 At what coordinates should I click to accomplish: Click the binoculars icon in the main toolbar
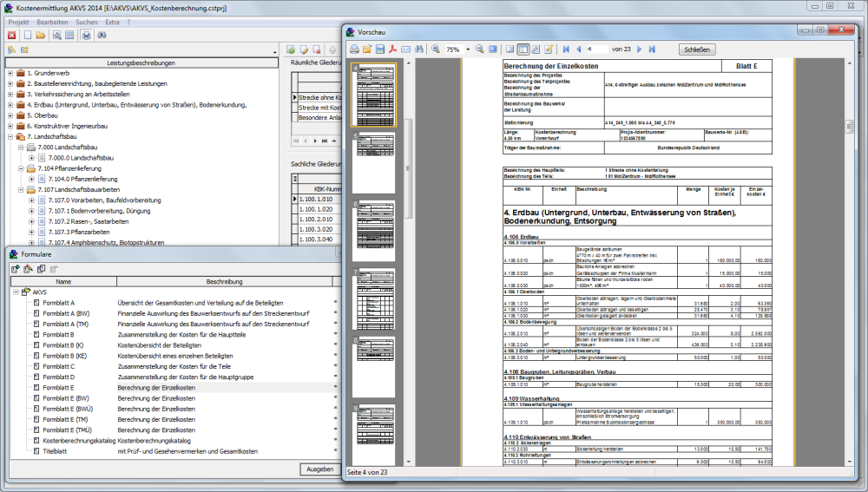pos(102,35)
